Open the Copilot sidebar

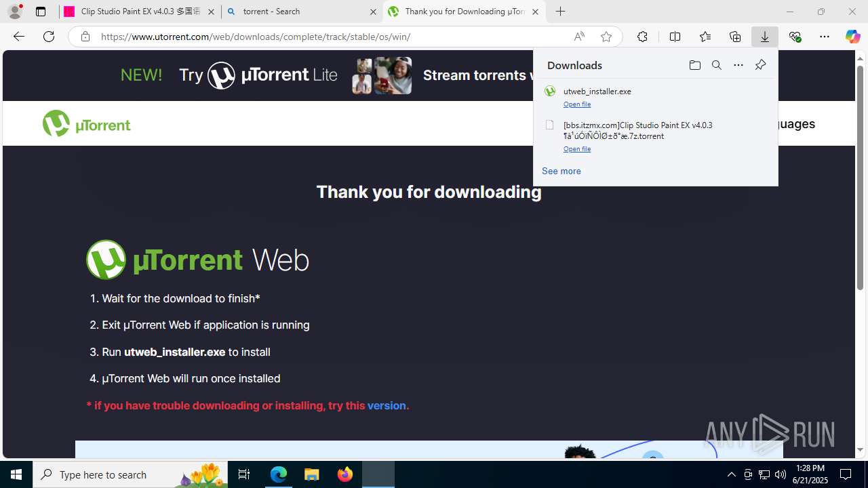tap(852, 37)
